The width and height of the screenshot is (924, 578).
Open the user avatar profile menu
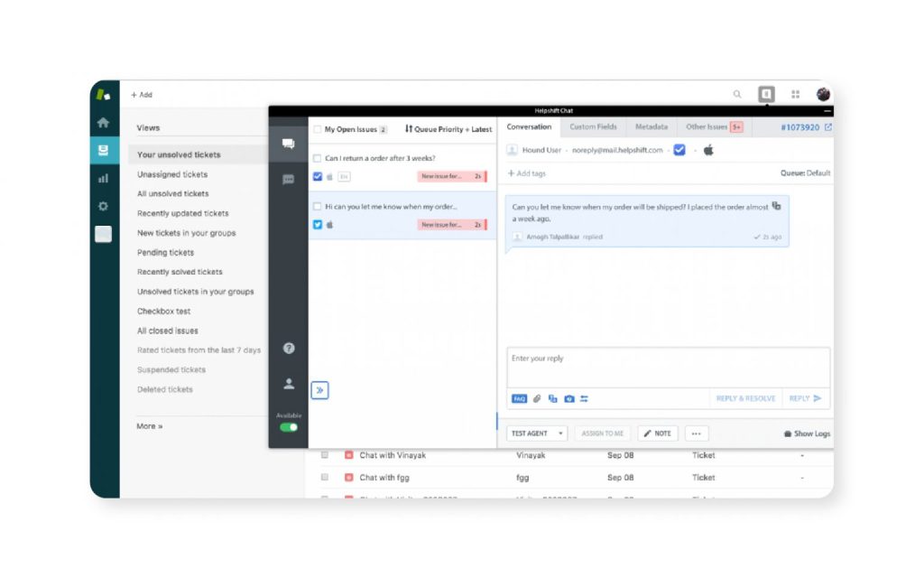tap(823, 94)
